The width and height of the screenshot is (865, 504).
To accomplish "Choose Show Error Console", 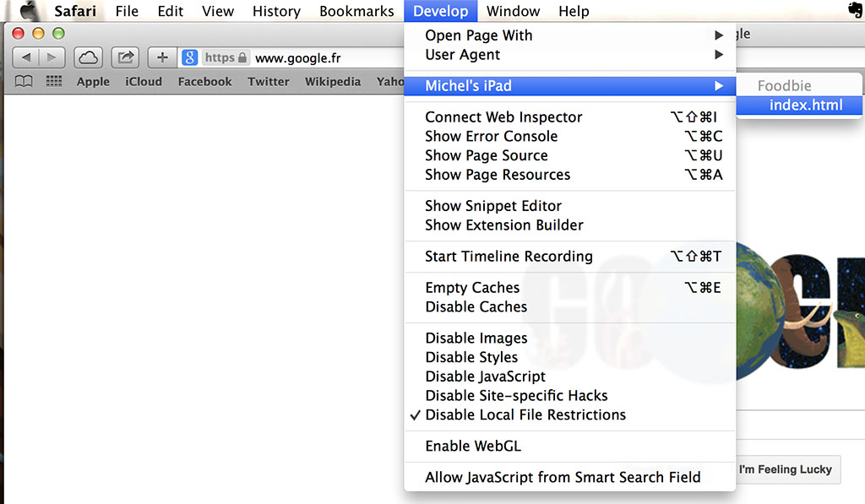I will (x=491, y=136).
